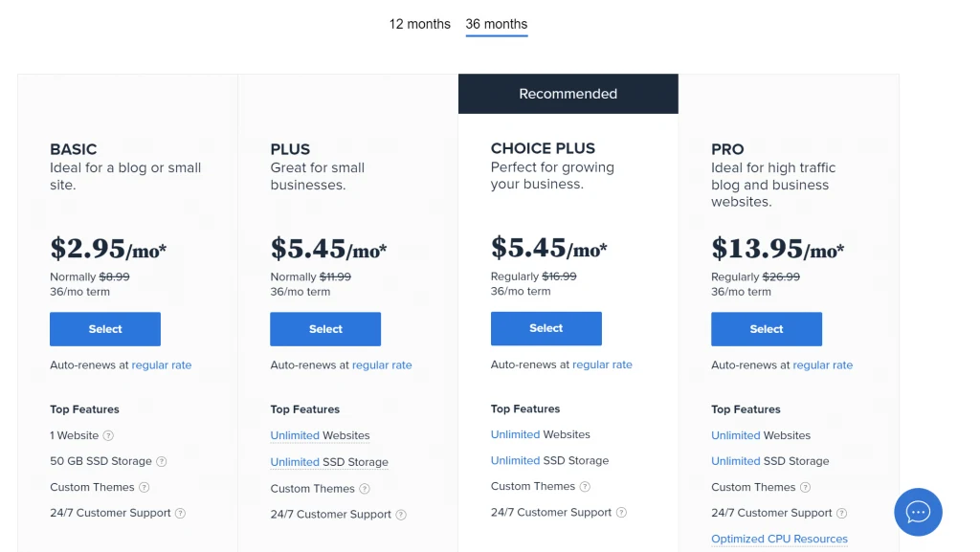Screen dimensions: 980x552
Task: Open regular rate link under Pro plan
Action: pyautogui.click(x=822, y=365)
